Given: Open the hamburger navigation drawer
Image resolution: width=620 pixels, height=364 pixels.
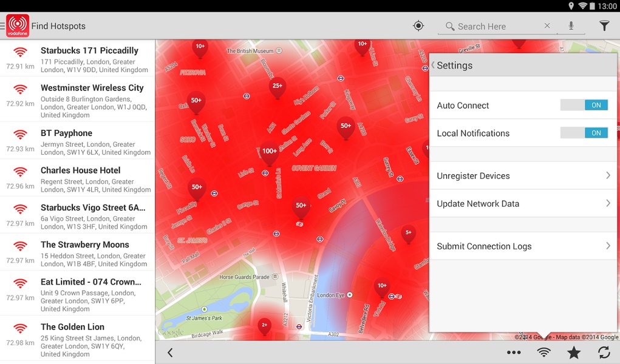Looking at the screenshot, I should [2, 25].
